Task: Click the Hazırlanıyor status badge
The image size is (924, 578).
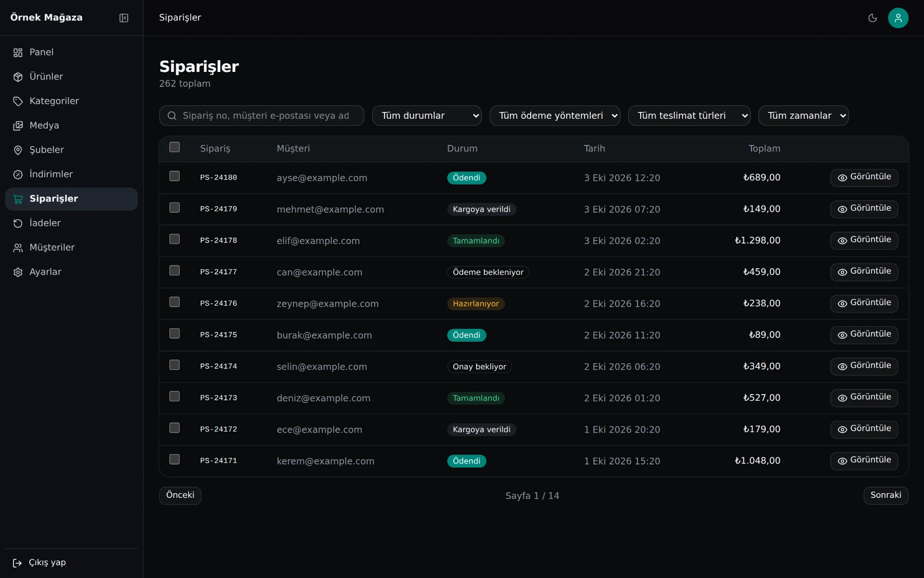Action: (476, 304)
